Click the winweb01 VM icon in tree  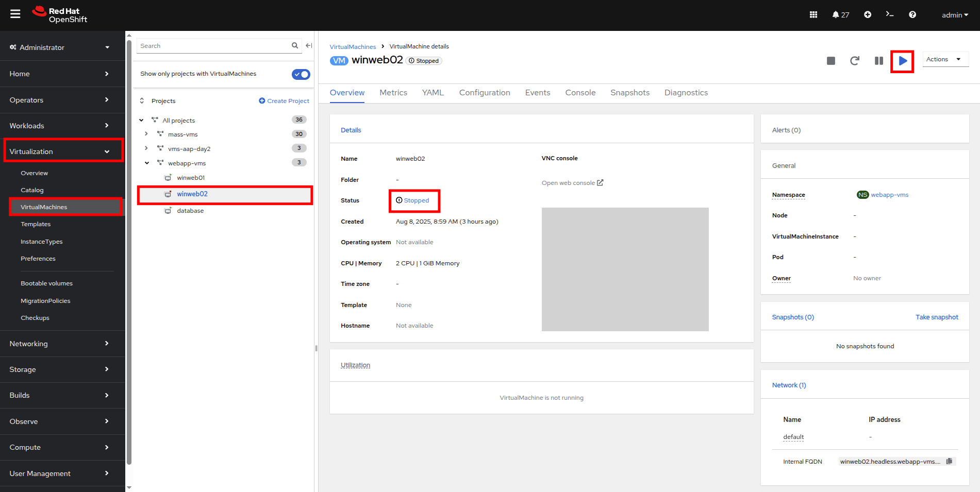[168, 178]
